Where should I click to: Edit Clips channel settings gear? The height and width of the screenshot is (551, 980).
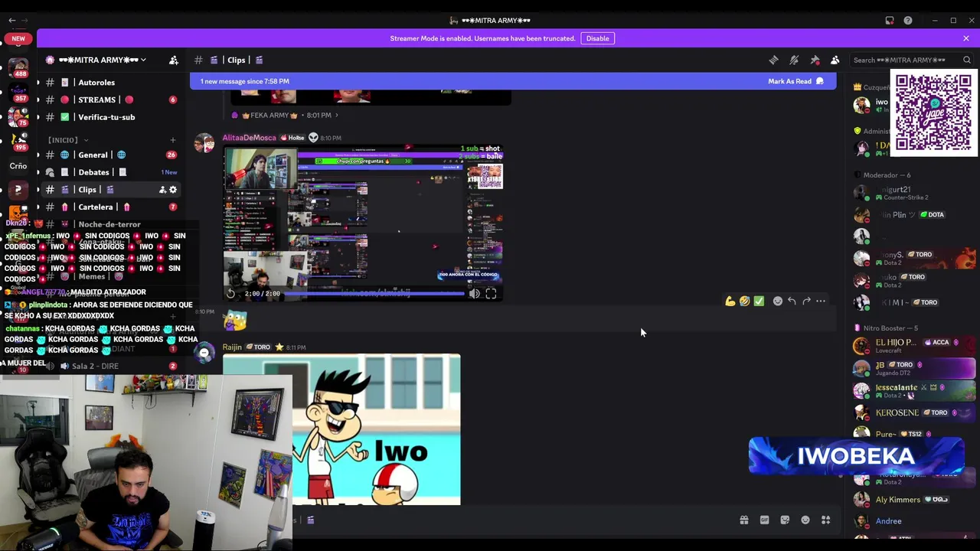[173, 190]
